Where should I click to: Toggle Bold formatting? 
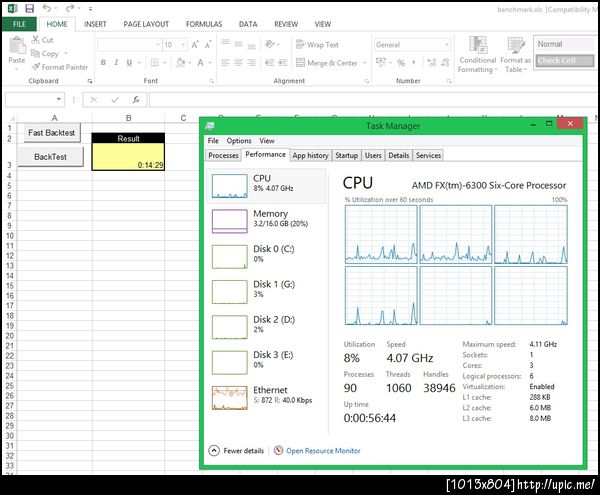[103, 62]
